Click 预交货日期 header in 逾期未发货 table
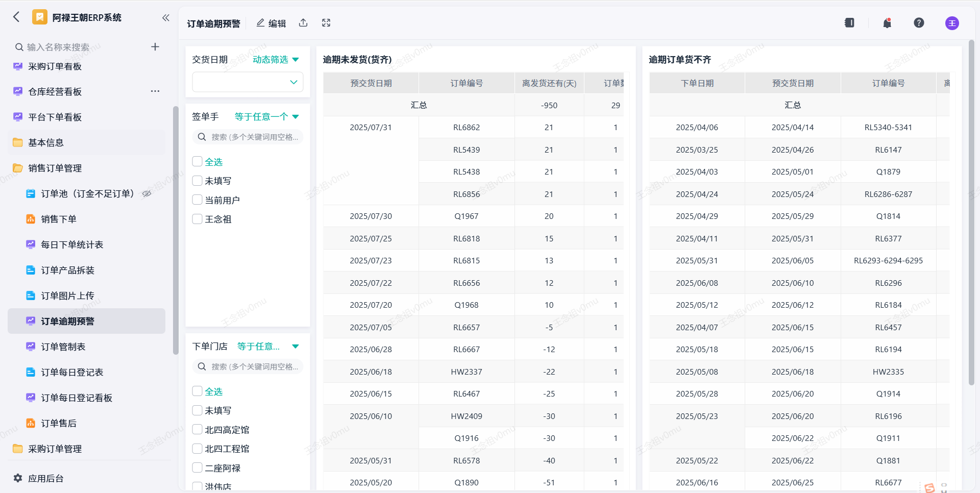This screenshot has width=980, height=493. [371, 83]
